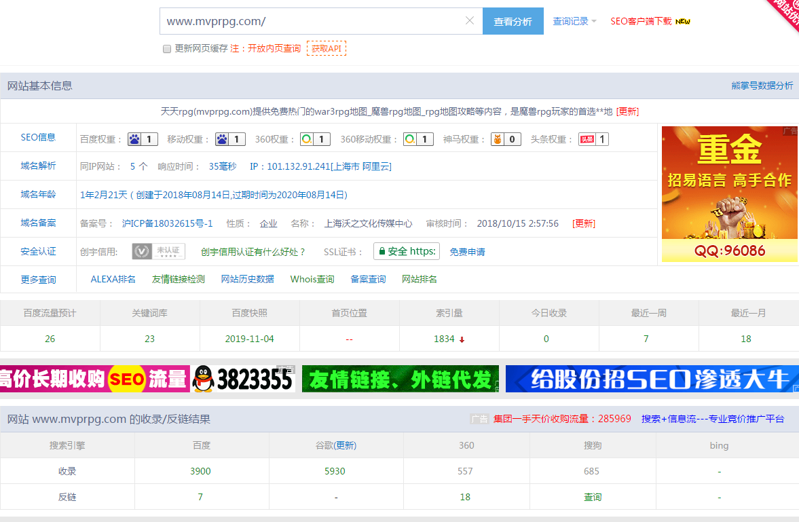Click the Baidu snapshot date 2019-11-04
Image resolution: width=799 pixels, height=522 pixels.
coord(249,338)
